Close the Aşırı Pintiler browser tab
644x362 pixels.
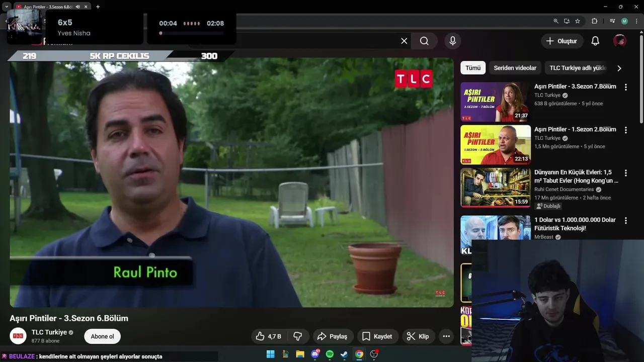[x=86, y=7]
